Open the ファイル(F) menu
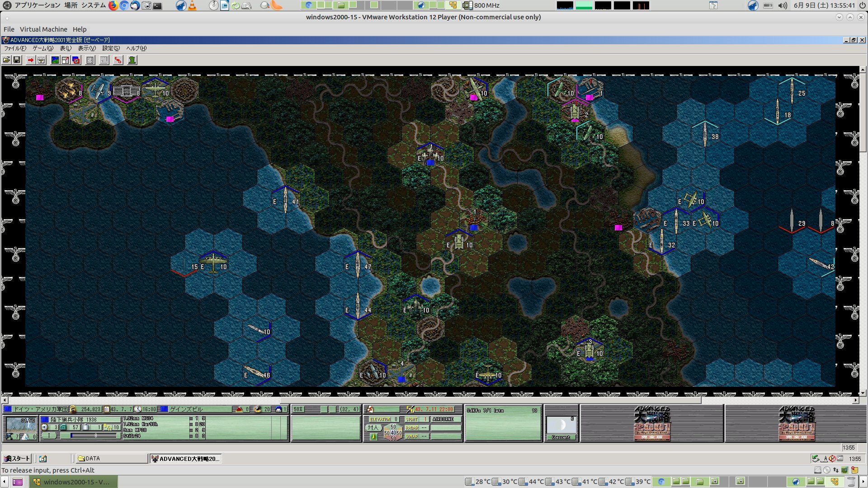Screen dimensions: 868x488 click(15, 48)
